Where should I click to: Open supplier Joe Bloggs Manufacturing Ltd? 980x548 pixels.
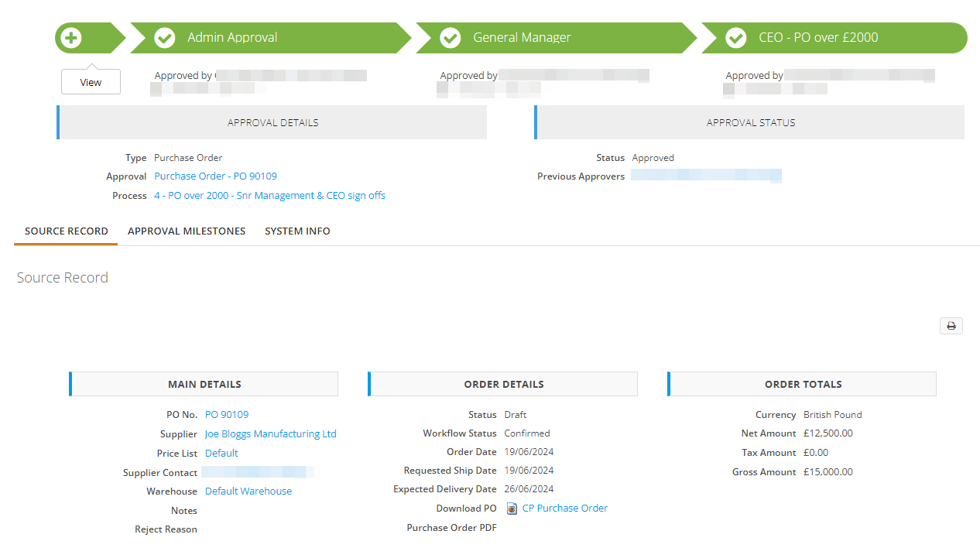coord(271,434)
